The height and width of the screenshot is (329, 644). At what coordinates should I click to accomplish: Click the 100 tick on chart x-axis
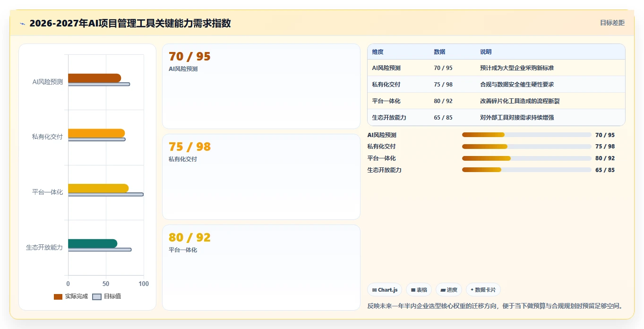(x=144, y=284)
